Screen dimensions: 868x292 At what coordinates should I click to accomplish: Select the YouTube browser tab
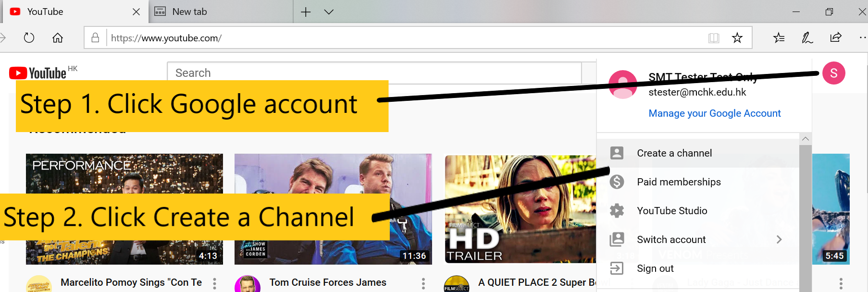click(x=75, y=12)
